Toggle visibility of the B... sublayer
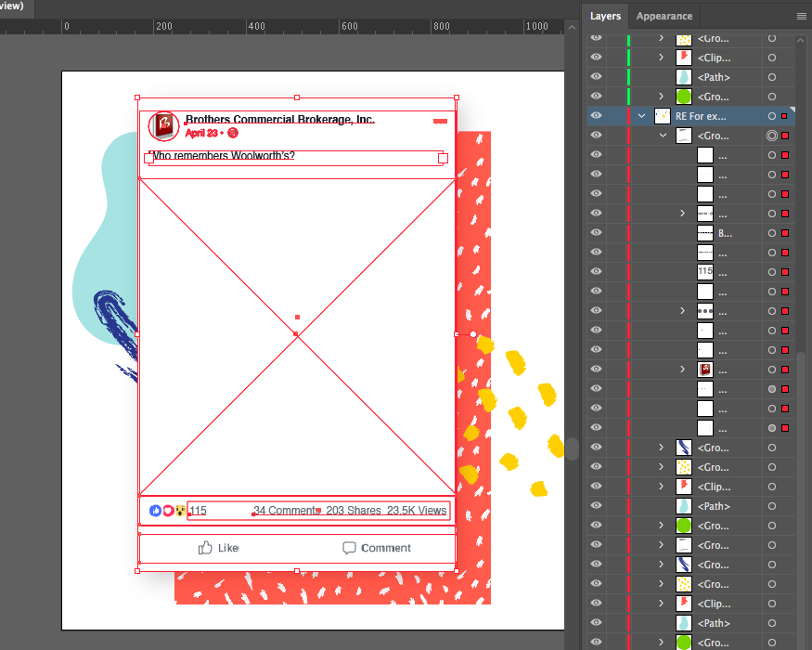812x650 pixels. (x=596, y=233)
